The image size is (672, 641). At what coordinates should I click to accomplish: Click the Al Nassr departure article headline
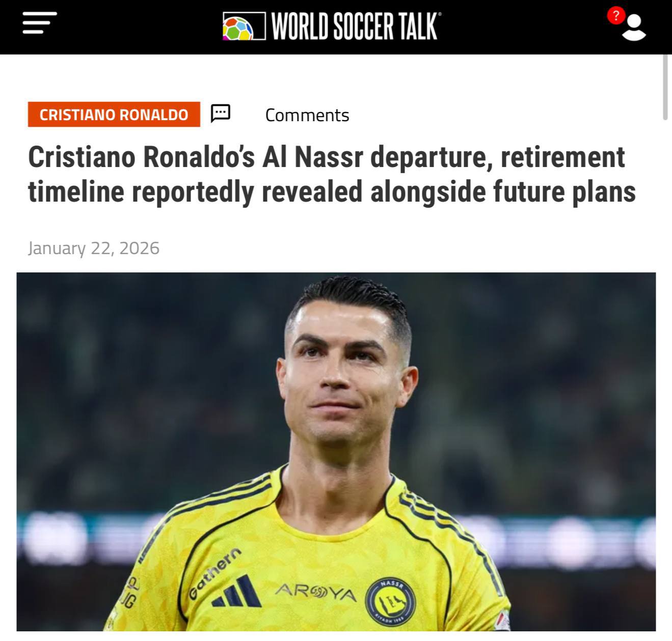332,174
